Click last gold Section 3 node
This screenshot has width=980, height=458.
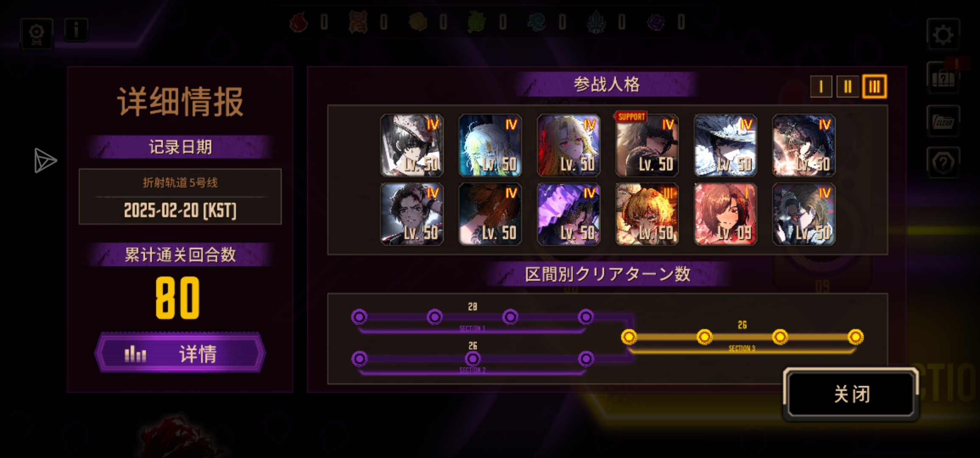click(855, 337)
